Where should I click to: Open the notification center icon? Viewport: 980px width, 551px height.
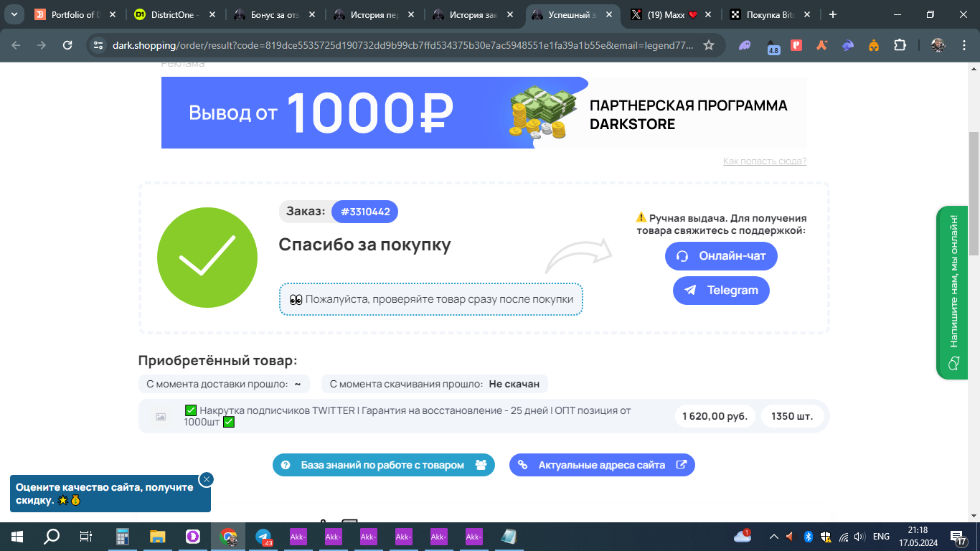point(958,536)
